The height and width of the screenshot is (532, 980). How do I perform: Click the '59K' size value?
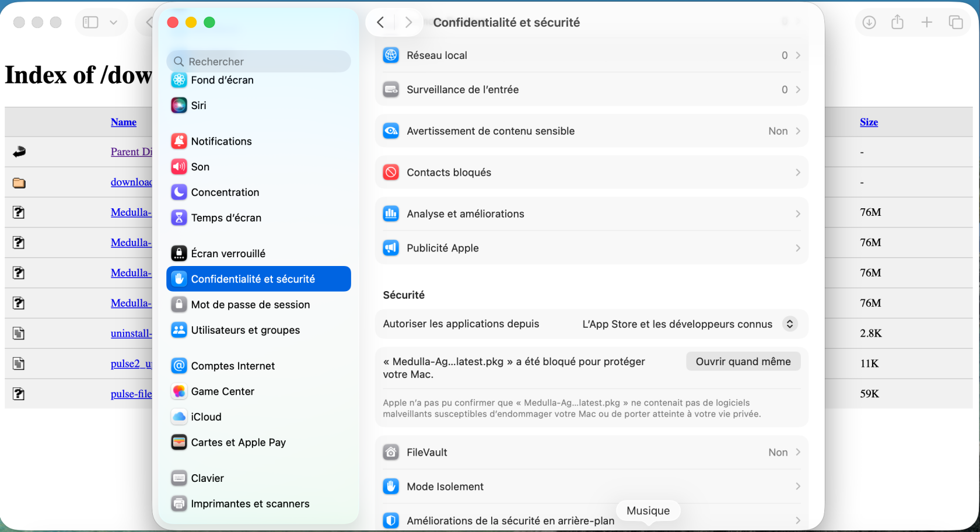869,394
